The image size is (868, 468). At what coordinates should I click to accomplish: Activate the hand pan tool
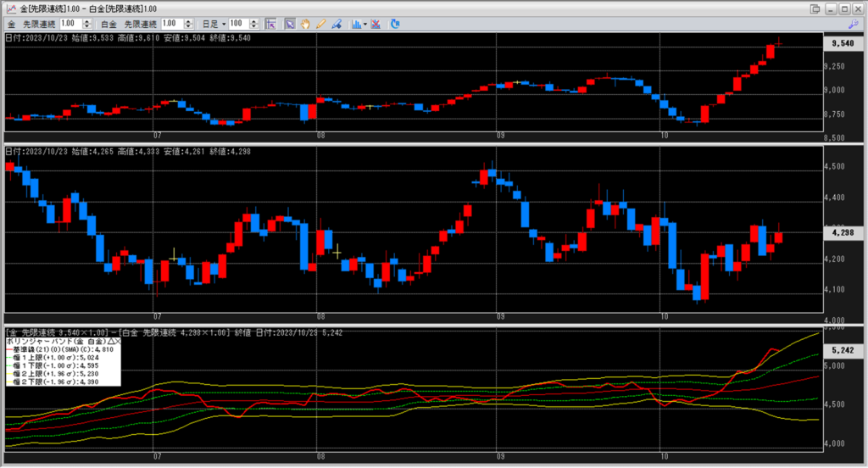(305, 24)
